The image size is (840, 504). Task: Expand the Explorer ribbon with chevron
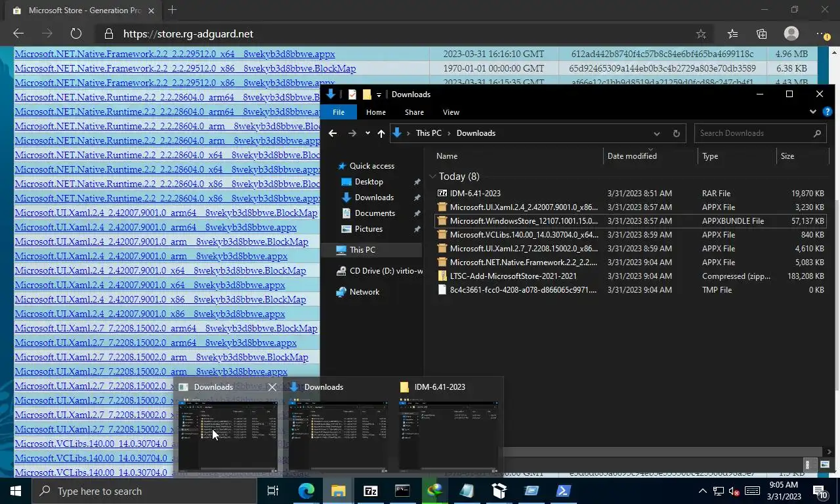tap(813, 112)
